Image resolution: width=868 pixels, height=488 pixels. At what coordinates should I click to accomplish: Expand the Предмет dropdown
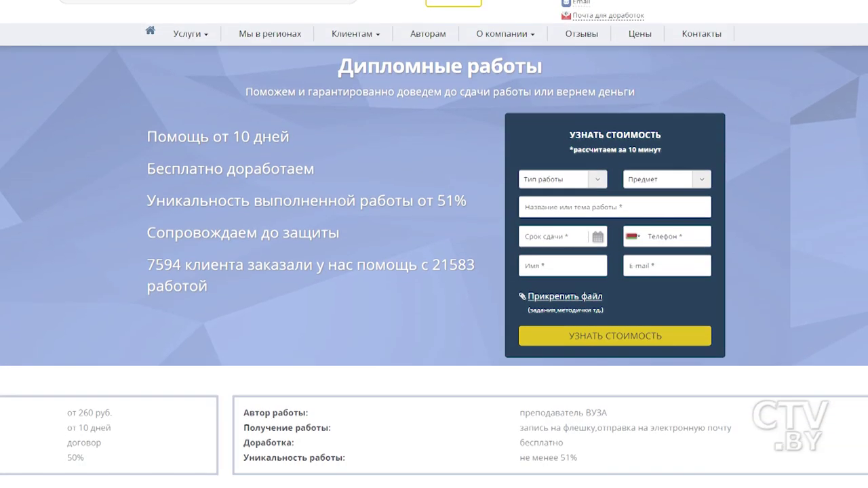(x=667, y=179)
